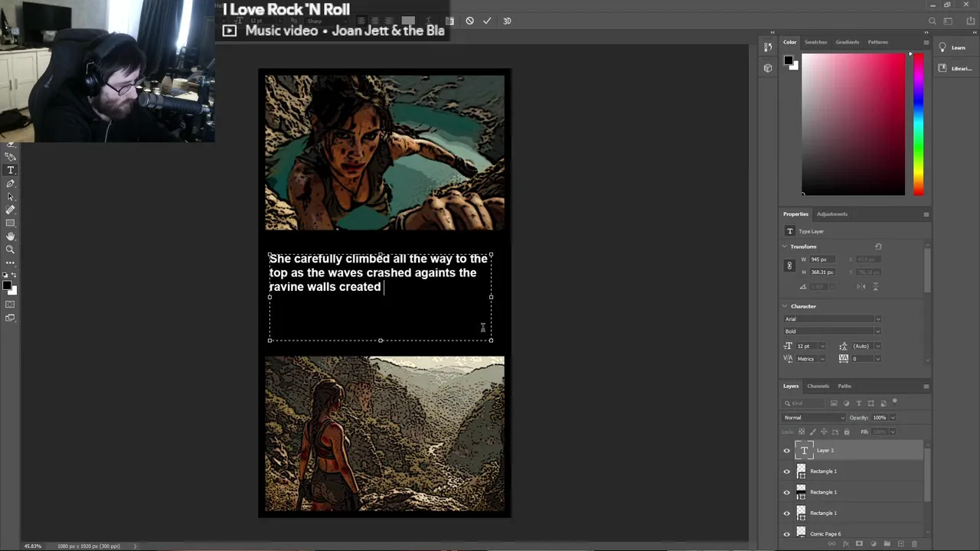The width and height of the screenshot is (980, 551).
Task: Switch to the Paths tab
Action: (844, 386)
